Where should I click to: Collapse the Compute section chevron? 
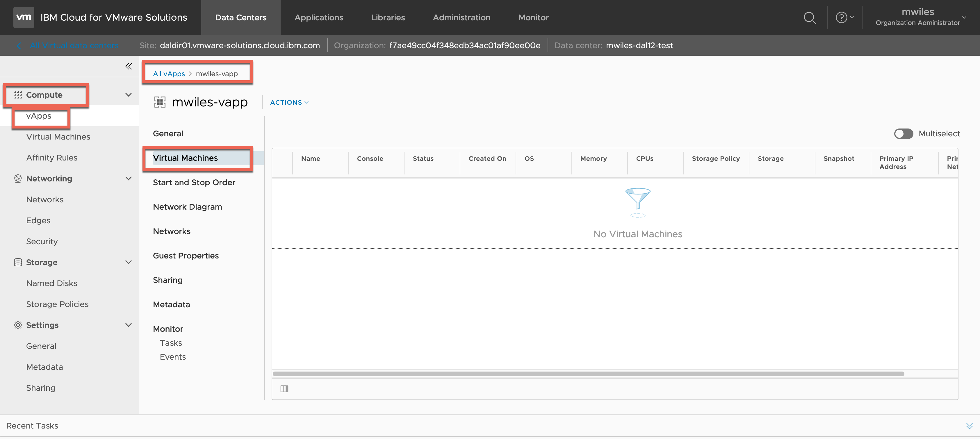129,95
